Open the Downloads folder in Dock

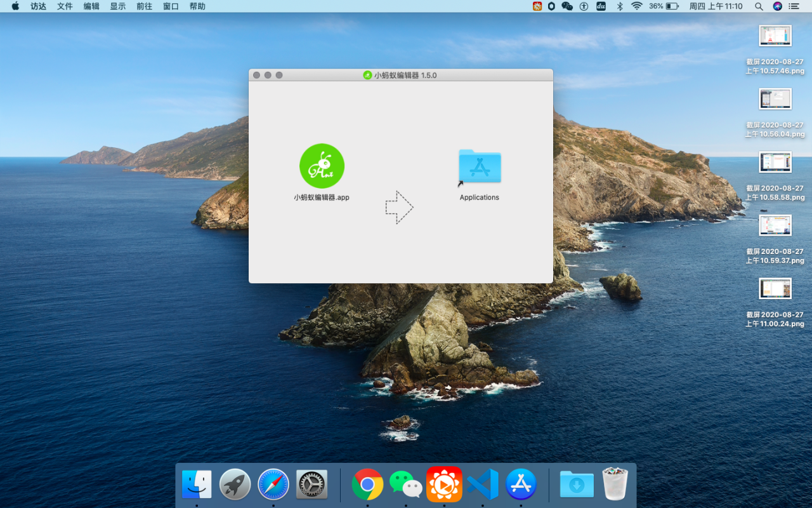click(x=577, y=485)
